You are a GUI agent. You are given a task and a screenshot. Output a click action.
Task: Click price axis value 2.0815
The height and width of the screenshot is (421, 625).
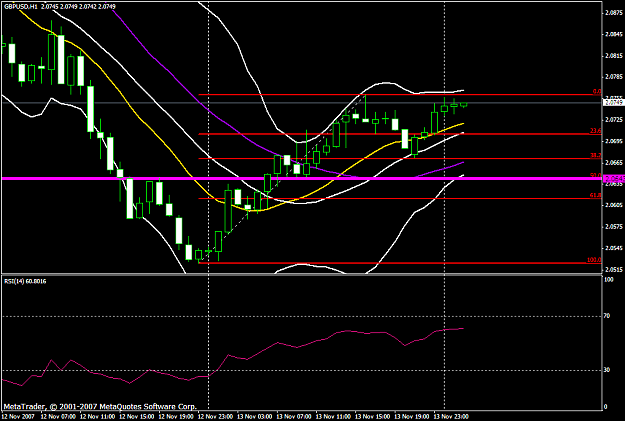(x=614, y=55)
